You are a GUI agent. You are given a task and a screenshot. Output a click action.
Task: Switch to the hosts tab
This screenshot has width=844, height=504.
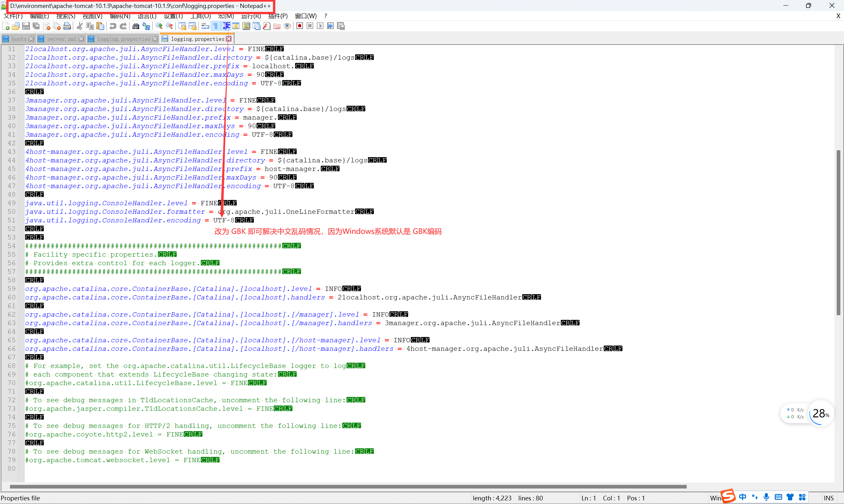[19, 39]
